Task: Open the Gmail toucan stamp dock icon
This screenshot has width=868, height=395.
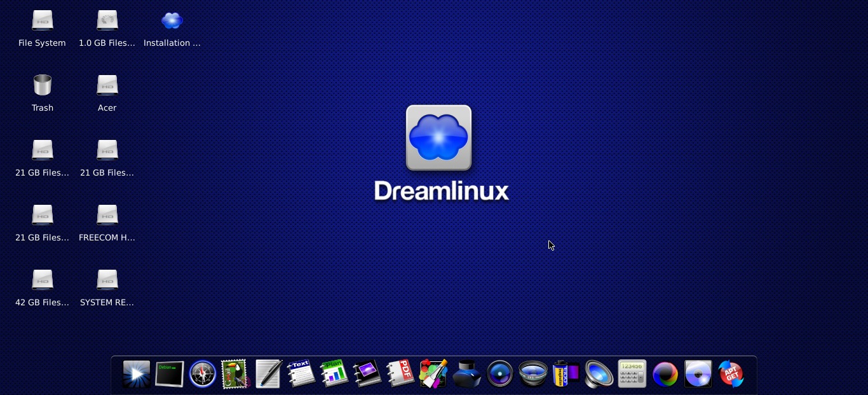Action: click(x=236, y=374)
